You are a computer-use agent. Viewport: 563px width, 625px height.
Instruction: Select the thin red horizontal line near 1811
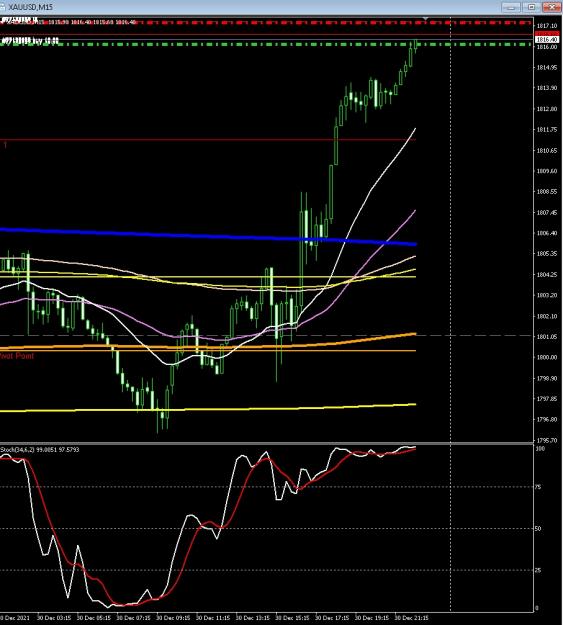point(208,140)
